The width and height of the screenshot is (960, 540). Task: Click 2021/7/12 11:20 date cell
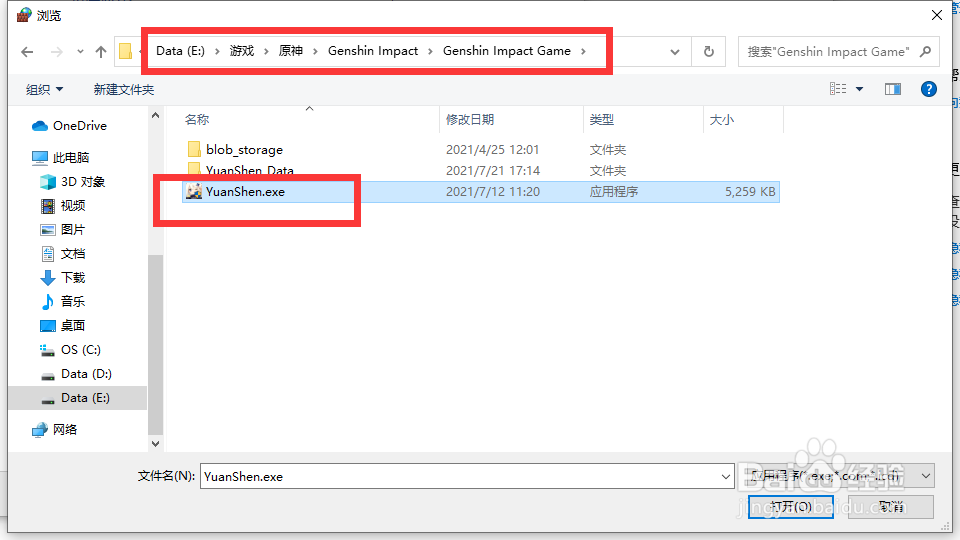coord(493,192)
